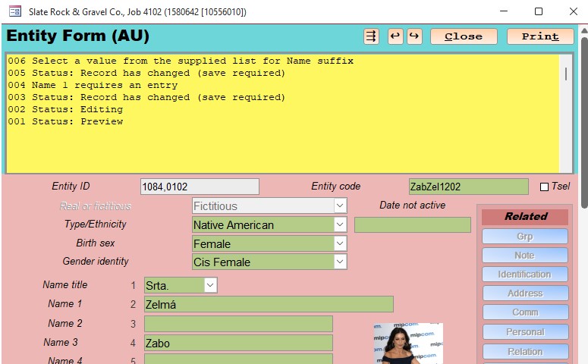Viewport: 588px width, 364px height.
Task: Click the Entity code field
Action: coord(468,187)
